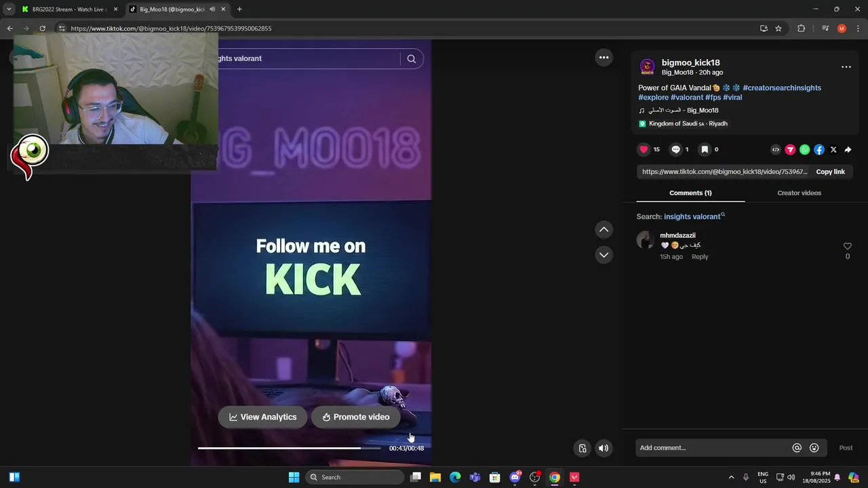Open Windows Start menu

point(294,477)
